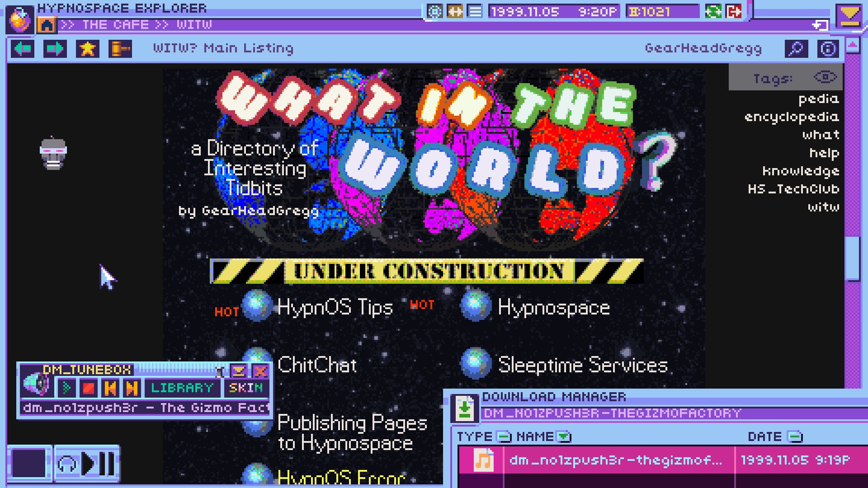Viewport: 868px width, 488px height.
Task: Open the Sleeptime Services link
Action: 583,365
